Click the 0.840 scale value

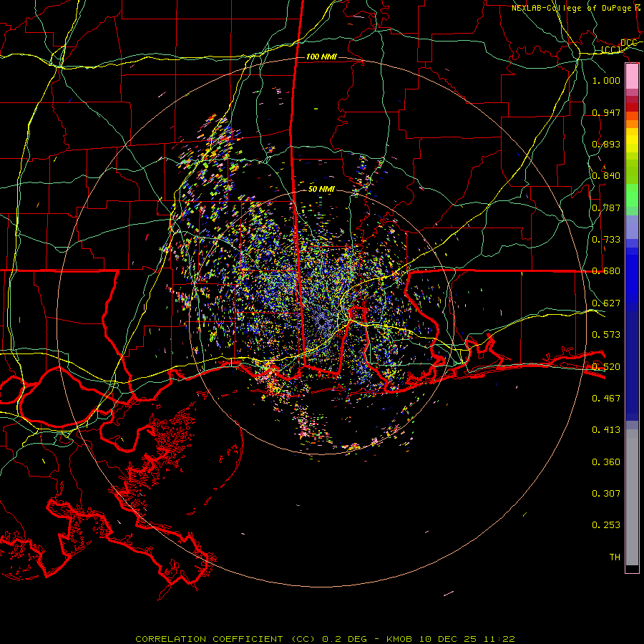point(606,176)
